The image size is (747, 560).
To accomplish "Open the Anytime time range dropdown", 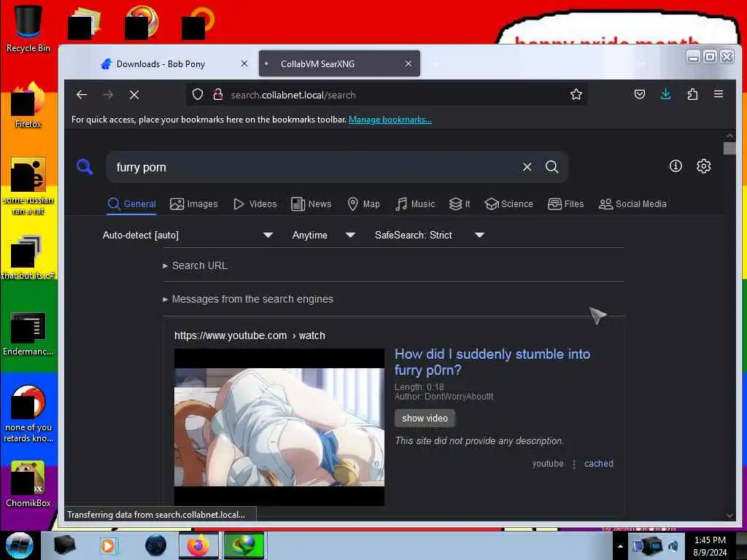I will coord(323,236).
